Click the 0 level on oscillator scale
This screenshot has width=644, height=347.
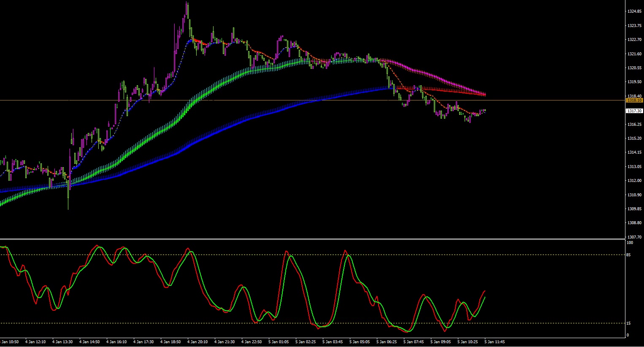pyautogui.click(x=628, y=335)
